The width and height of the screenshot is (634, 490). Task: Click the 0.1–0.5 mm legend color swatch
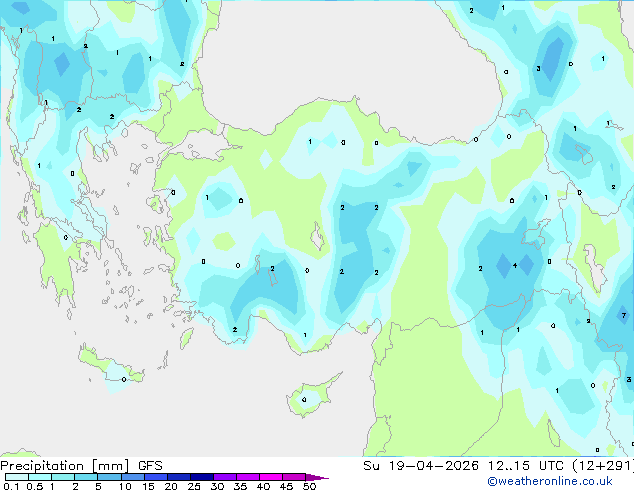coord(17,477)
